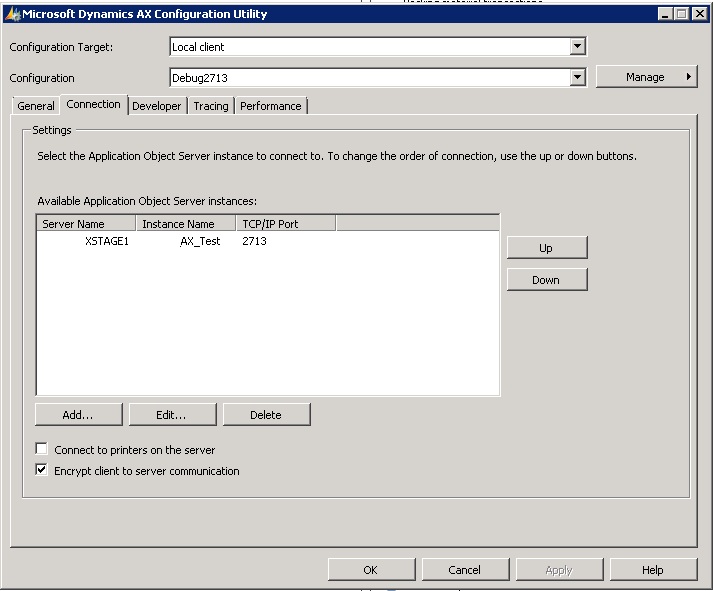
Task: Switch to the Performance tab
Action: click(271, 106)
